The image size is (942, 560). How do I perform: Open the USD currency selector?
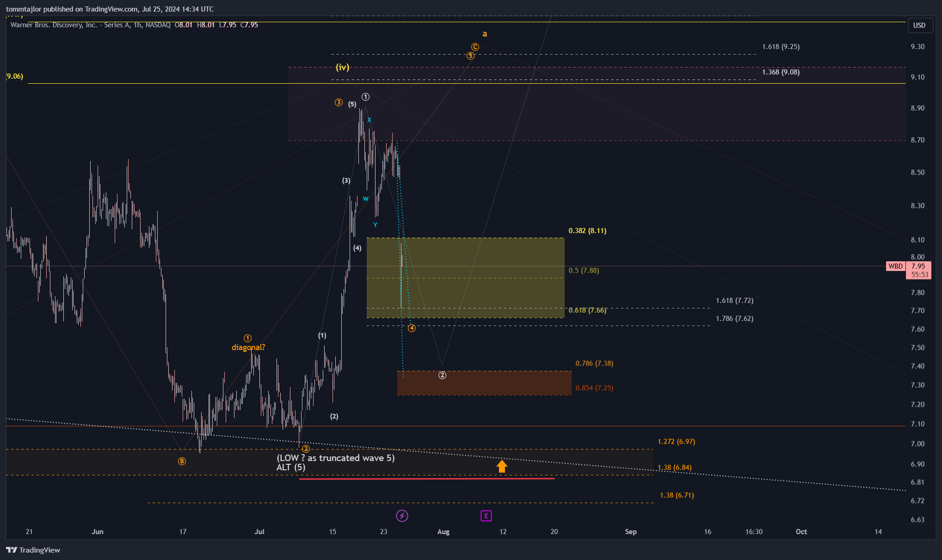(x=919, y=25)
